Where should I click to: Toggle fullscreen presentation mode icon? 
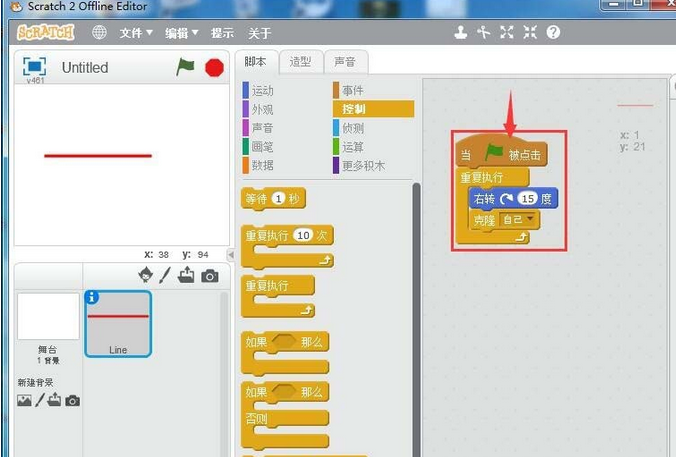[x=35, y=67]
